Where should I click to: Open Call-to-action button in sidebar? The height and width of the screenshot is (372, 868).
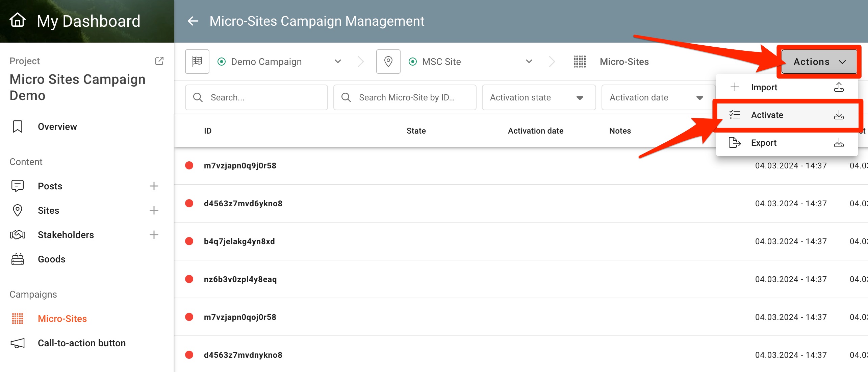(82, 343)
